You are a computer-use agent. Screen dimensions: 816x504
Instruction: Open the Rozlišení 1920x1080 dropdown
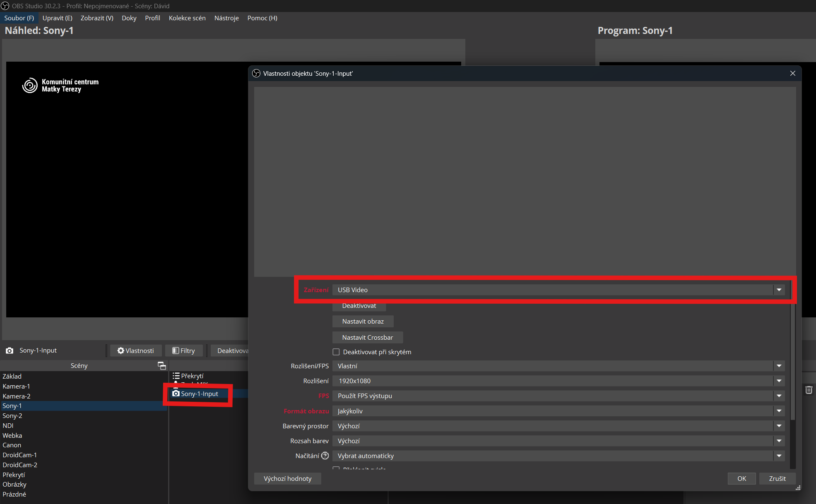[779, 381]
